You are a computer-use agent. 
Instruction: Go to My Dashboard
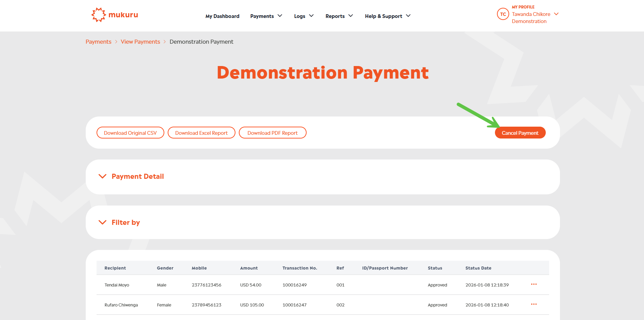[222, 16]
